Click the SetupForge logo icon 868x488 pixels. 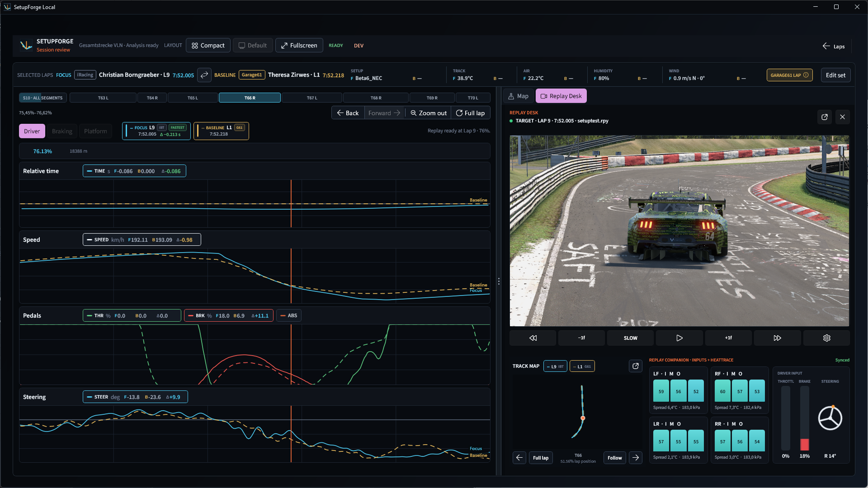(x=26, y=45)
